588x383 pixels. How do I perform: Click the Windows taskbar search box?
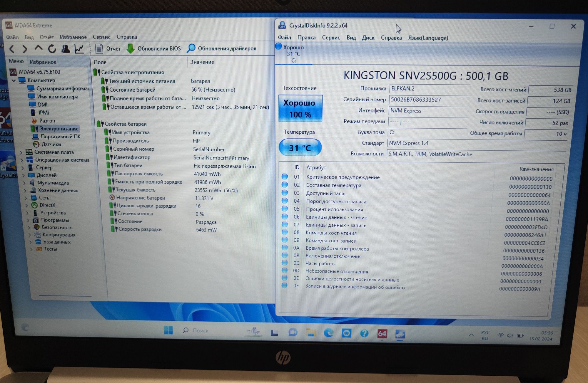pyautogui.click(x=200, y=331)
